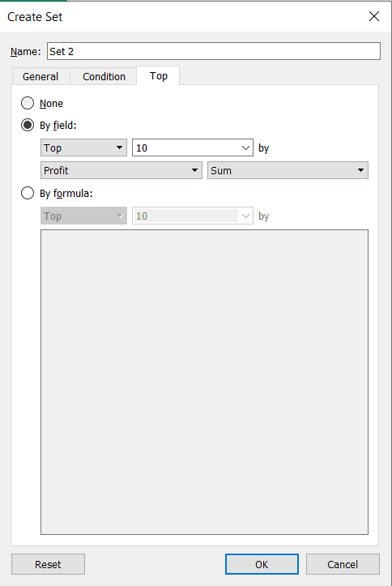Switch to the General tab
Viewport: 392px width, 586px height.
pos(40,76)
